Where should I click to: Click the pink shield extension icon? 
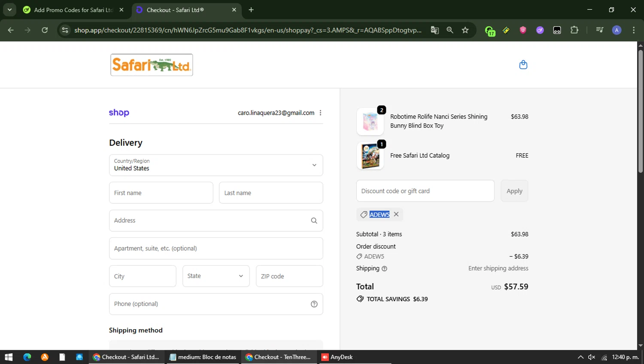click(523, 30)
